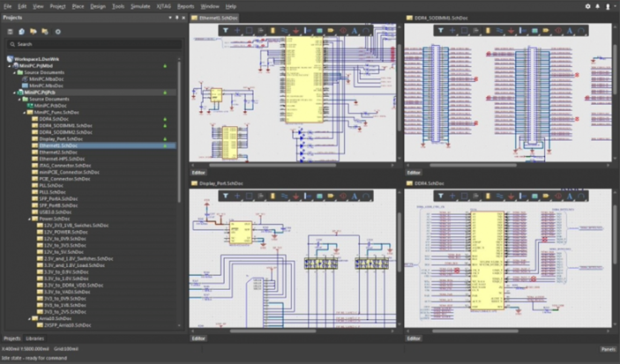Select the Port tool in DDR4.SchDoc window

tap(546, 196)
